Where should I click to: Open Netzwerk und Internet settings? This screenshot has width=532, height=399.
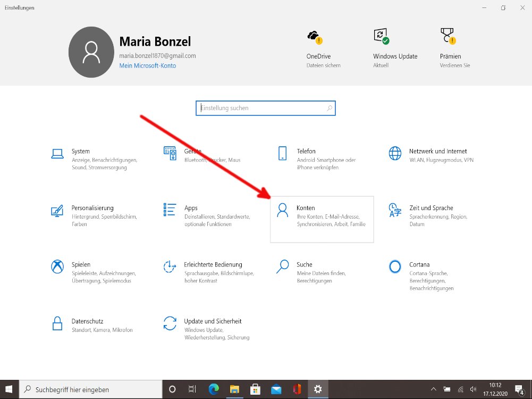[437, 152]
